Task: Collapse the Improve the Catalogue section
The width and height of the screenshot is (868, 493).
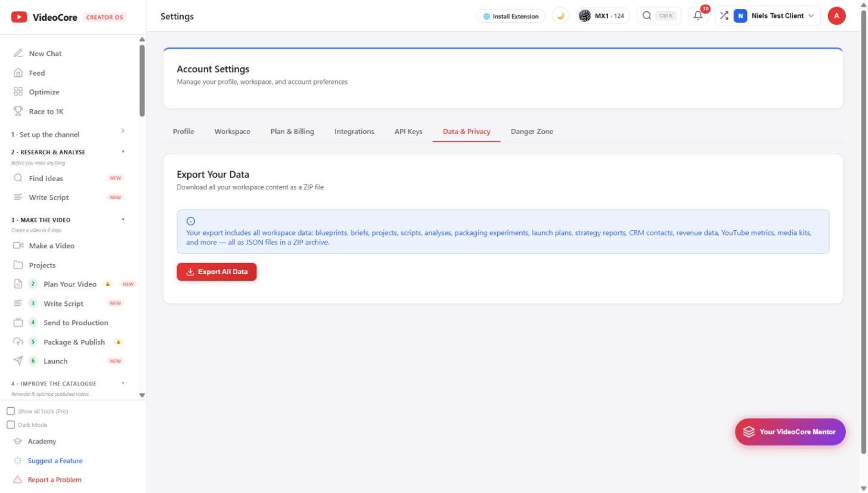Action: click(x=123, y=383)
